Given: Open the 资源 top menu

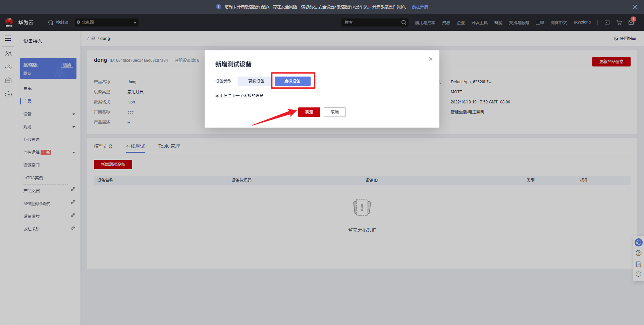Looking at the screenshot, I should 446,23.
